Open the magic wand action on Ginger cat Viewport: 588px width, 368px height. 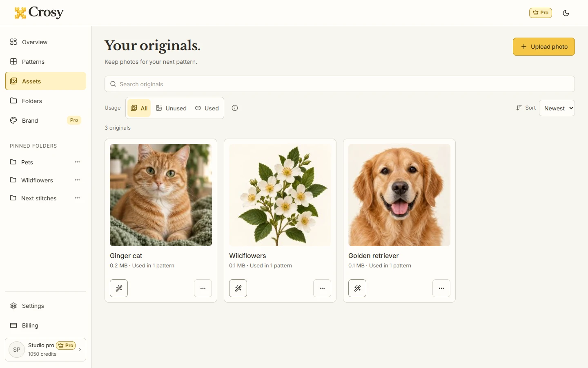point(119,288)
